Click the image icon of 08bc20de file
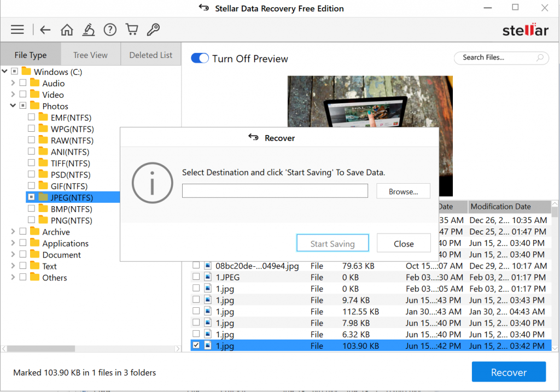 click(208, 265)
